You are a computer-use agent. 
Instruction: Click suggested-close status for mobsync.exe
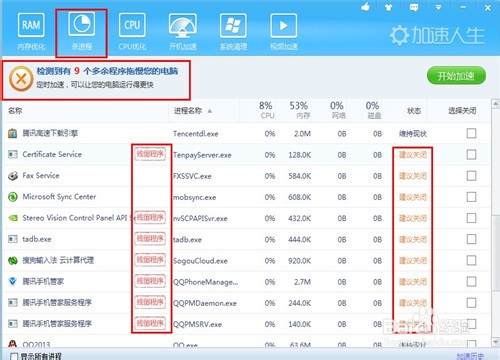[413, 197]
